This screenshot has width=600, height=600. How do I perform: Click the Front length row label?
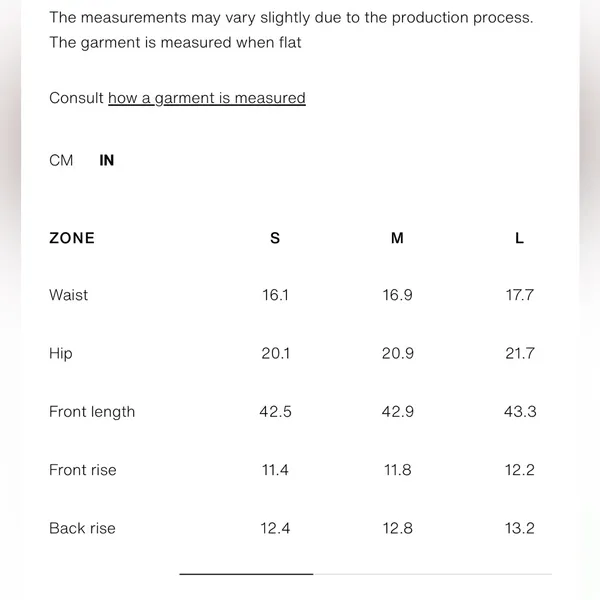point(92,412)
